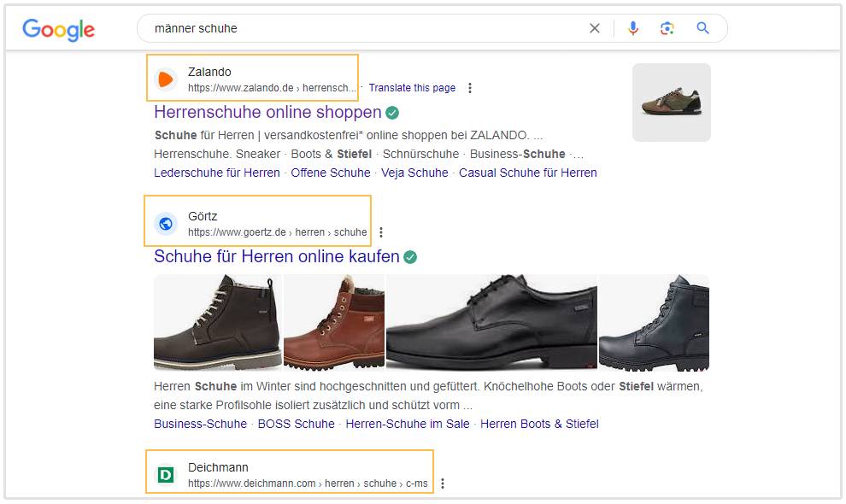
Task: Open the three-dot menu for the Zalando result
Action: (470, 87)
